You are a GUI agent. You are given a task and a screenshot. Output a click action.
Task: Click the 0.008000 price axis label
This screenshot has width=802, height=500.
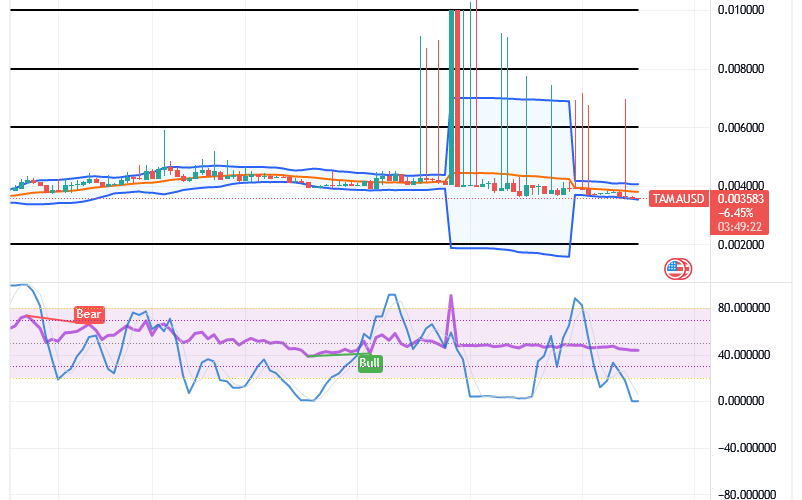point(741,69)
